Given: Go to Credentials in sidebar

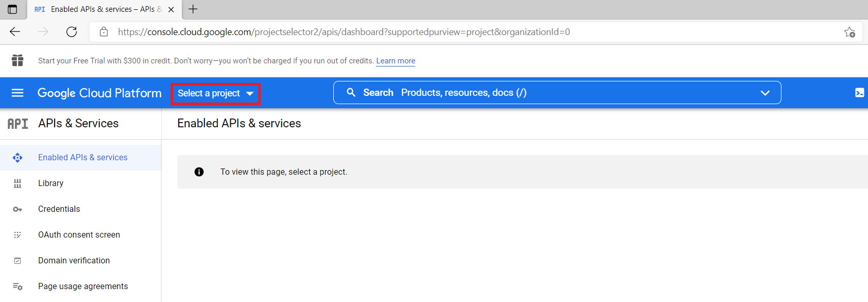Looking at the screenshot, I should (59, 209).
